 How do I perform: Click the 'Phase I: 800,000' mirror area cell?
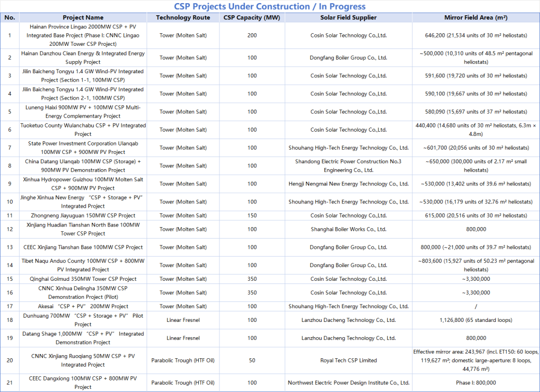point(476,383)
